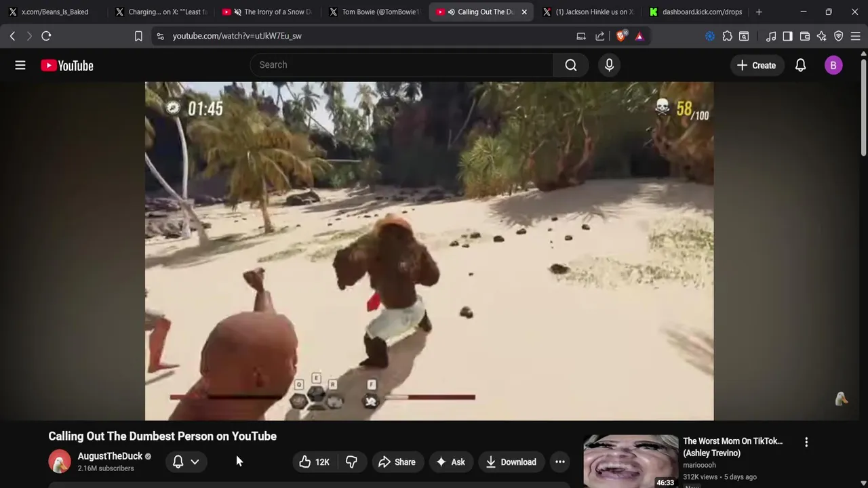Expand the subscription notification dropdown chevron
The image size is (868, 488).
[195, 462]
